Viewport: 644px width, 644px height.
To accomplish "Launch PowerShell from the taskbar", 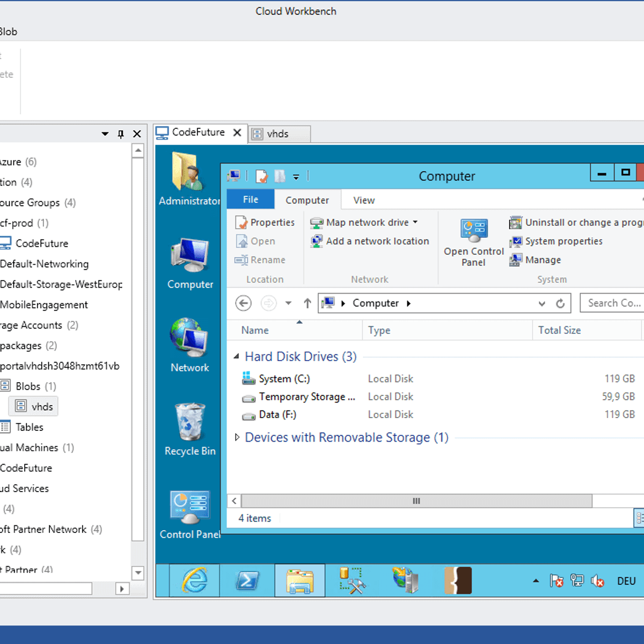I will (247, 581).
